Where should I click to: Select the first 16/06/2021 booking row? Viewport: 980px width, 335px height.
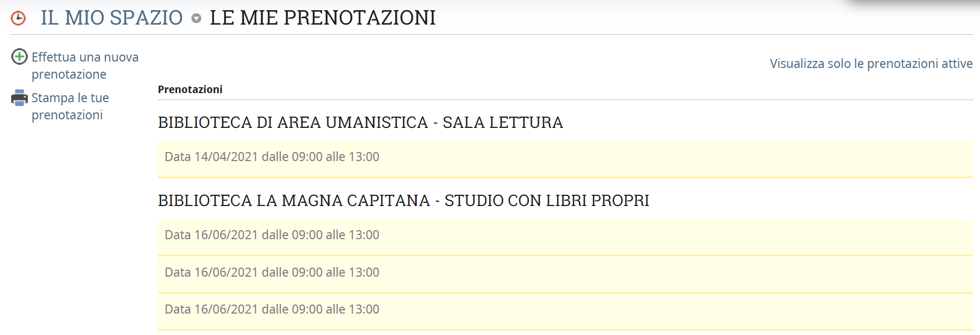click(x=272, y=235)
